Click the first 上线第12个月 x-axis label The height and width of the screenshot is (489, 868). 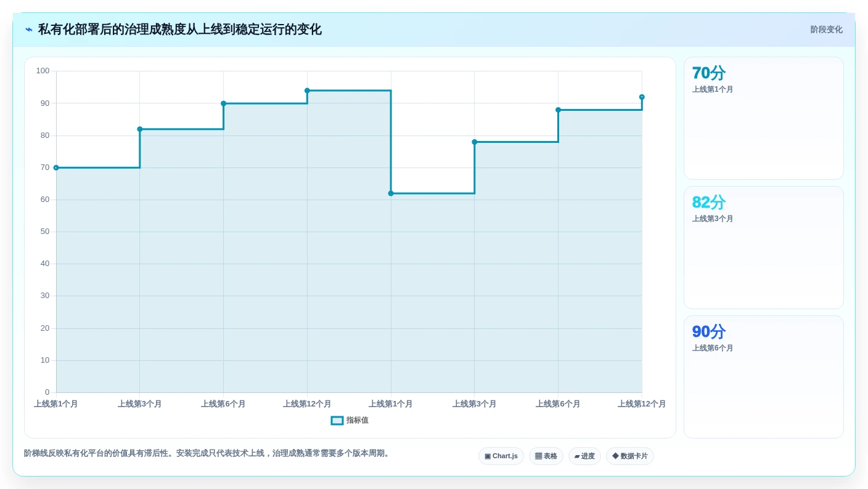[307, 404]
